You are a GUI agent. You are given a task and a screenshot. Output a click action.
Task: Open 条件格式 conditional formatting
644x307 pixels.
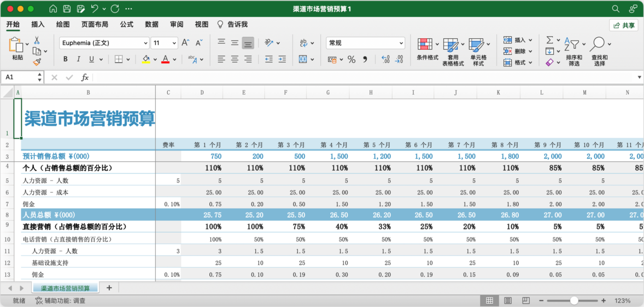point(428,49)
